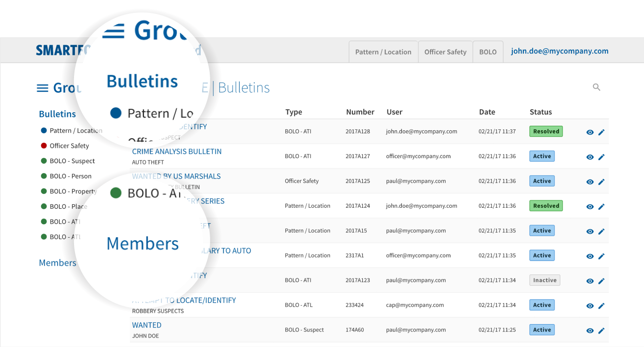Edit the CRIME ANALYSIS BULLETIN row with pencil
644x347 pixels.
point(601,157)
